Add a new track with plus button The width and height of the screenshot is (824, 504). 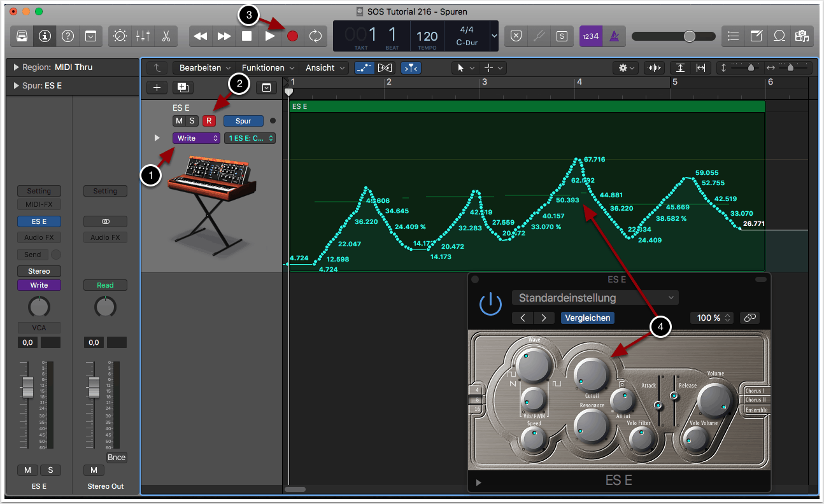click(x=157, y=88)
